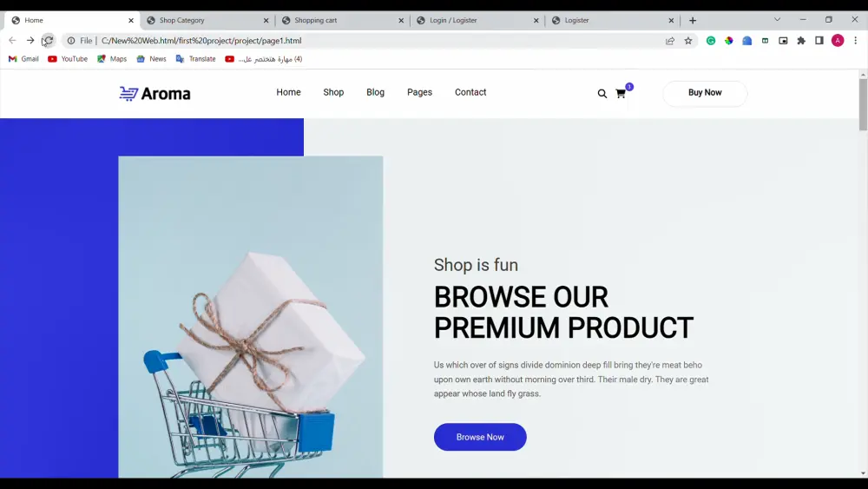Open the Pages navigation item
868x489 pixels.
[x=419, y=92]
